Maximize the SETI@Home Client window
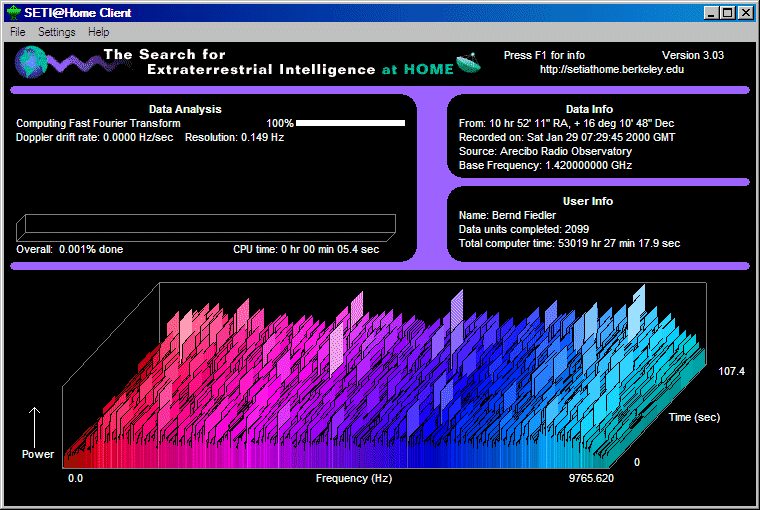This screenshot has width=760, height=510. 728,13
